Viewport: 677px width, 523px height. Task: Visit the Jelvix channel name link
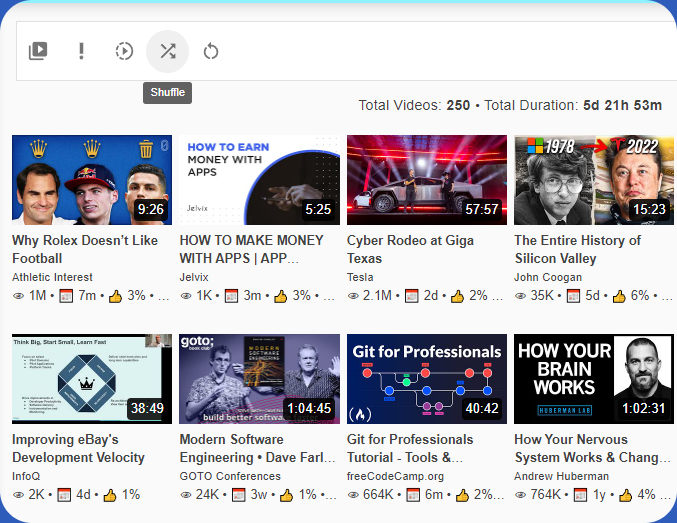pyautogui.click(x=194, y=277)
